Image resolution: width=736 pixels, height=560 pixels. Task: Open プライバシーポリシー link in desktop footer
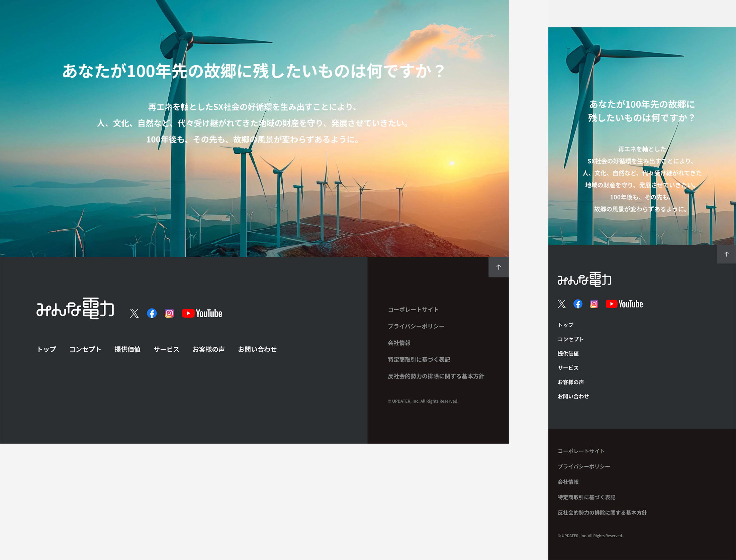(416, 326)
